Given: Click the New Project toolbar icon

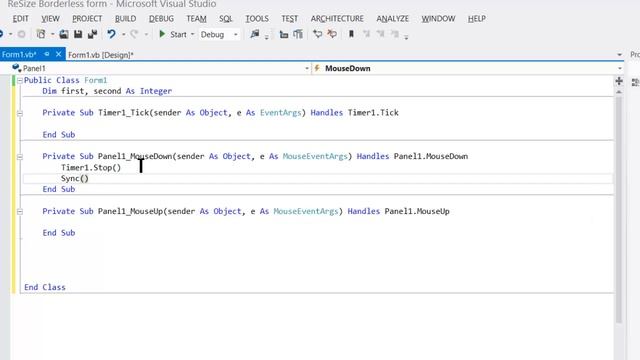Looking at the screenshot, I should pos(41,34).
